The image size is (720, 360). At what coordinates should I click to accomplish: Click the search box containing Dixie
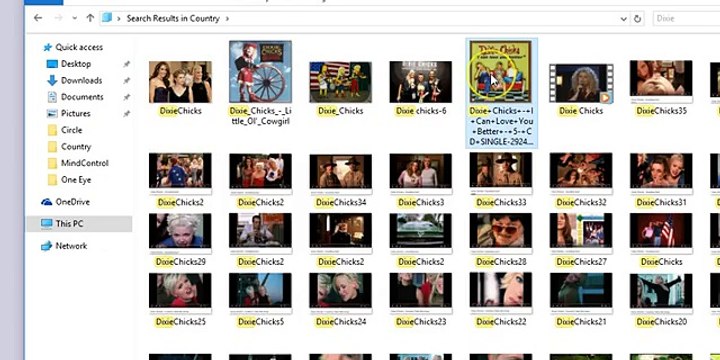pyautogui.click(x=686, y=18)
